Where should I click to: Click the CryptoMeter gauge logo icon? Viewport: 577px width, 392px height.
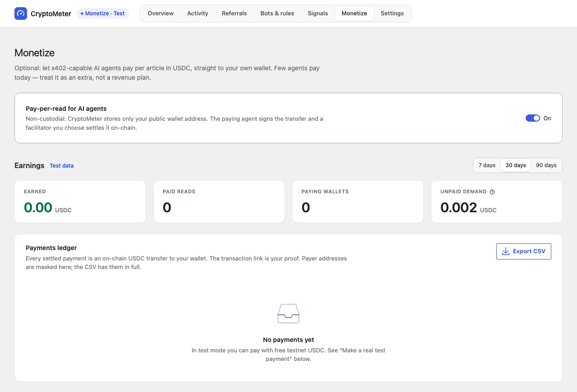[21, 14]
